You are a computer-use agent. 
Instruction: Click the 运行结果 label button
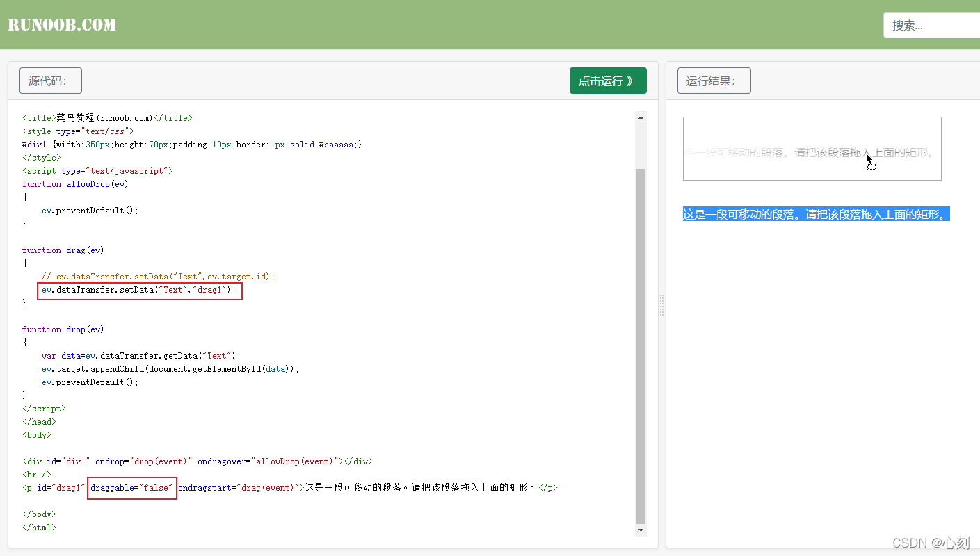(x=714, y=81)
